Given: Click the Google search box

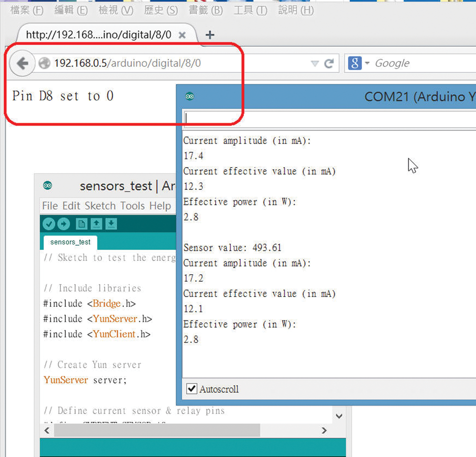Looking at the screenshot, I should [x=419, y=63].
